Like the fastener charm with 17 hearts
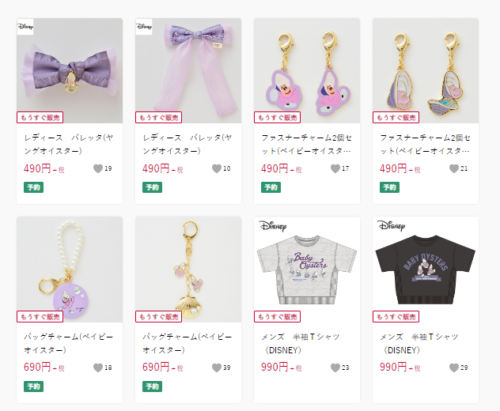Image resolution: width=500 pixels, height=411 pixels. tap(335, 169)
